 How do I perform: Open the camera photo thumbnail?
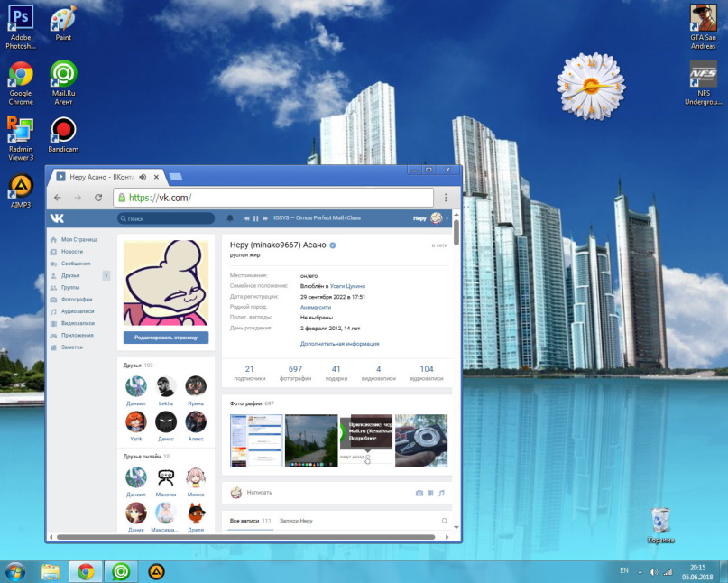click(x=421, y=440)
